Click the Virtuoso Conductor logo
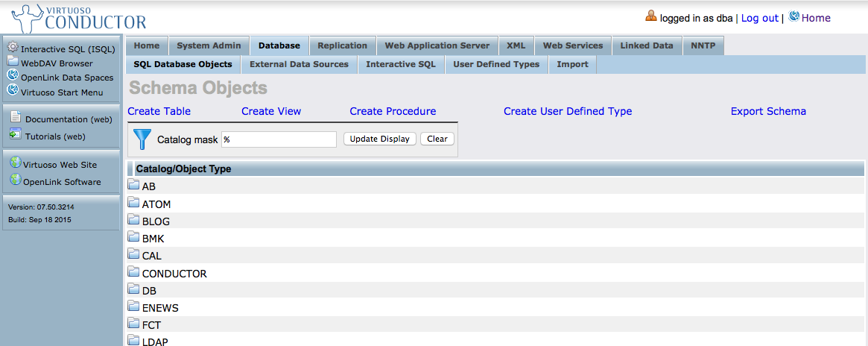The height and width of the screenshot is (346, 868). [x=79, y=18]
